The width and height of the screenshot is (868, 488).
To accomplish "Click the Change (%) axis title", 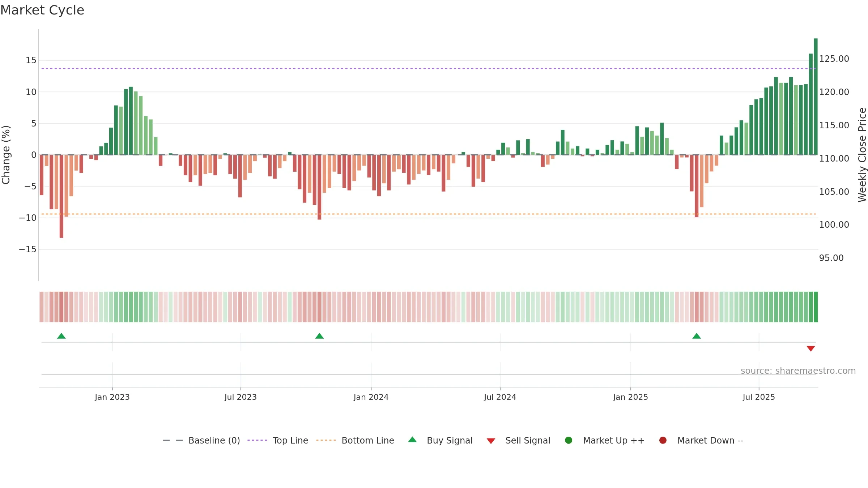I will [x=6, y=155].
